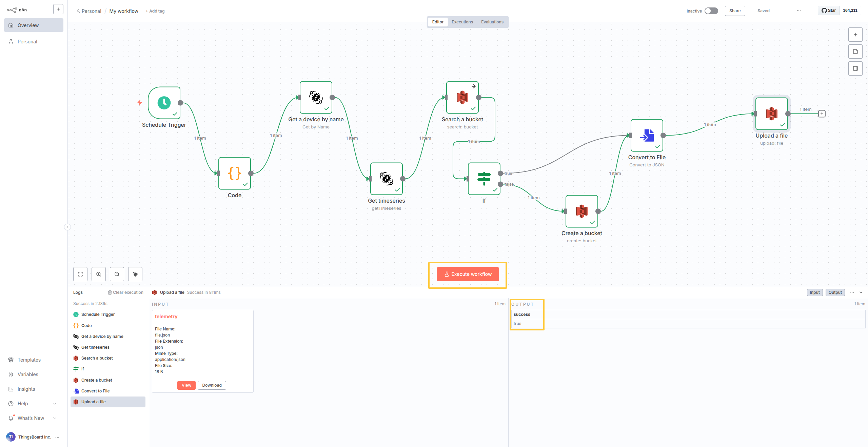
Task: Toggle the Input panel button in logs
Action: click(814, 292)
